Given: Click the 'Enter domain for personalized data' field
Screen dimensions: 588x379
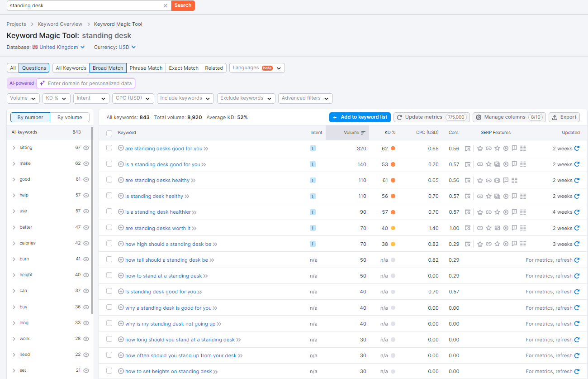Looking at the screenshot, I should coord(85,83).
